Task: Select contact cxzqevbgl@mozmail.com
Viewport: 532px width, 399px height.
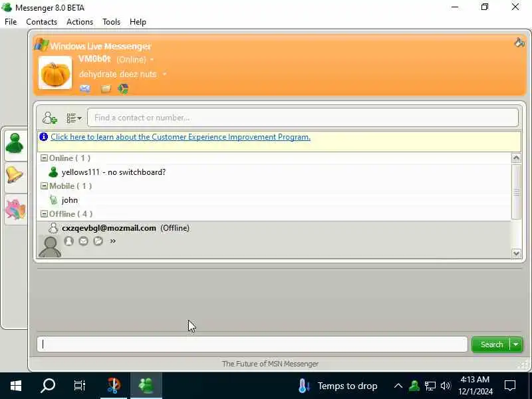Action: [273, 228]
